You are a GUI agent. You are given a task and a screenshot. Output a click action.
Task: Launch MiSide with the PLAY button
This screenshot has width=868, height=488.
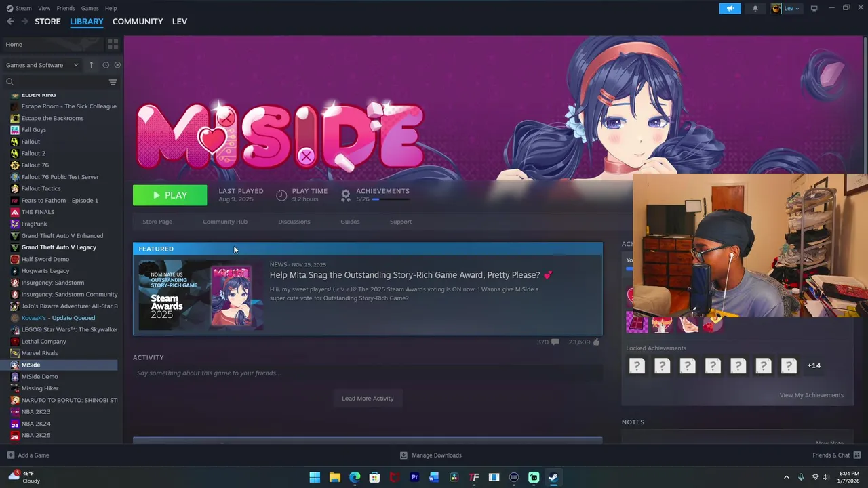point(170,195)
